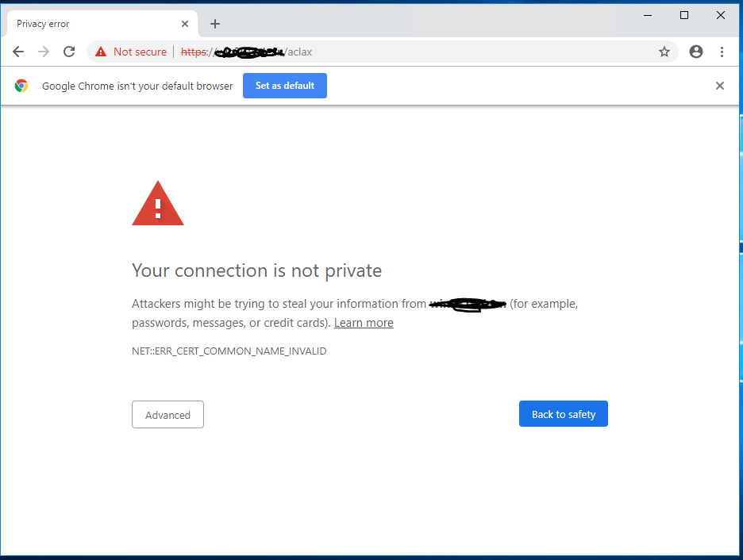
Task: Click Set as default for Google Chrome
Action: pos(284,85)
